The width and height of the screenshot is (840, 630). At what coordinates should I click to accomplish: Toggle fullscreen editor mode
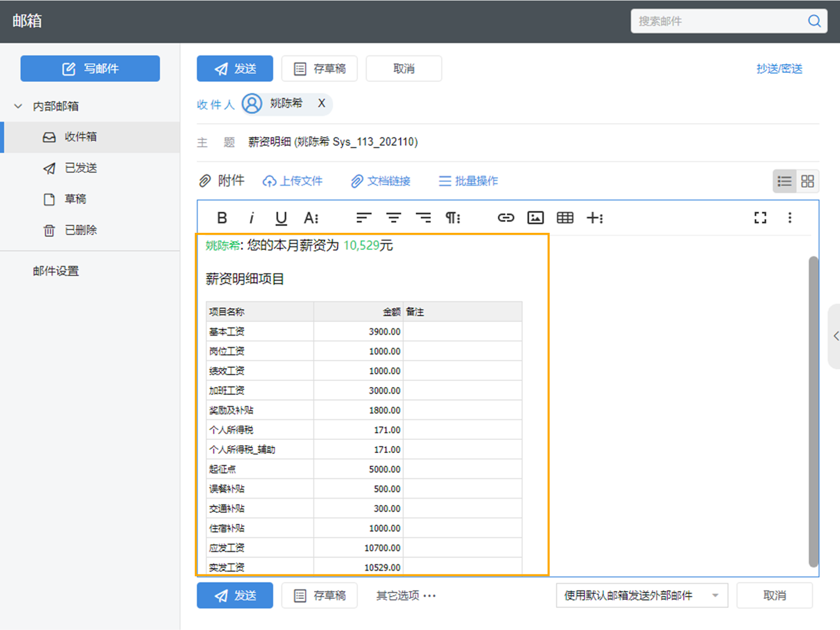(x=760, y=218)
